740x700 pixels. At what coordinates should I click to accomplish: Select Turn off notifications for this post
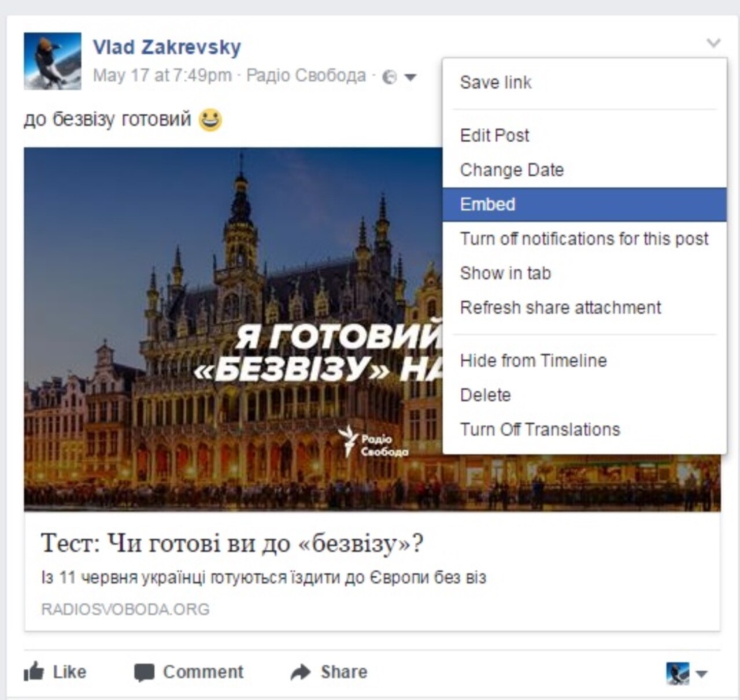point(584,239)
